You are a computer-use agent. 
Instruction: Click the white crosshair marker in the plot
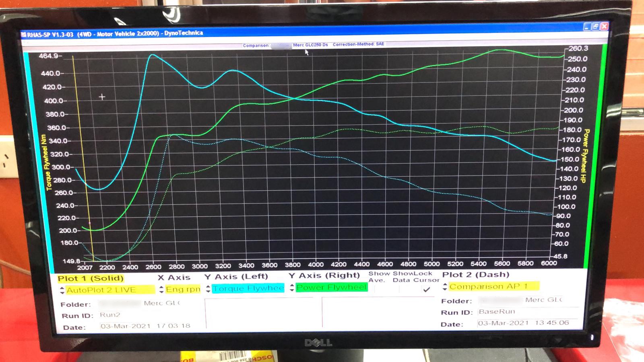[x=102, y=97]
